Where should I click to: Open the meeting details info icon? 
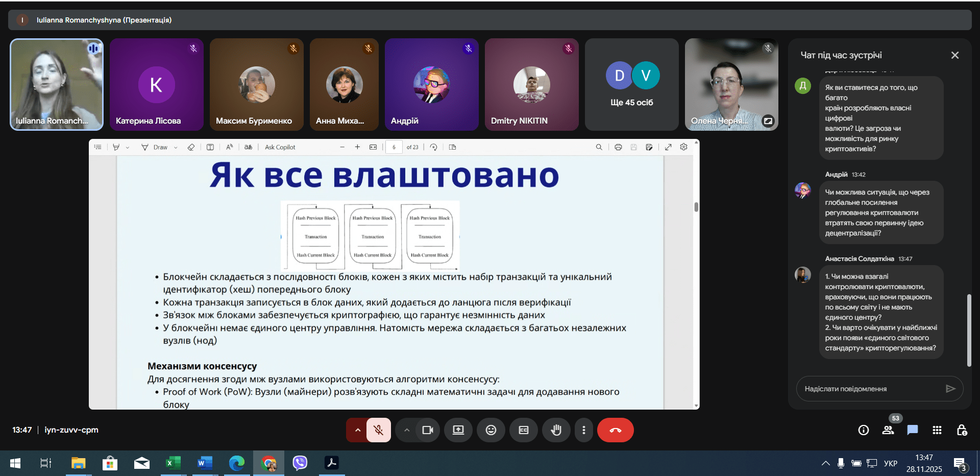pyautogui.click(x=863, y=430)
